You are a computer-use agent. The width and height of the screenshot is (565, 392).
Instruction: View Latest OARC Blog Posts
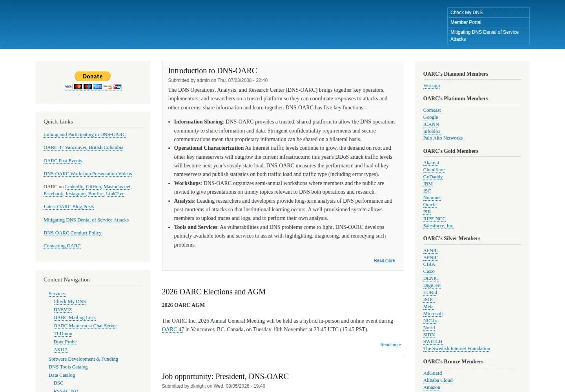click(x=69, y=207)
